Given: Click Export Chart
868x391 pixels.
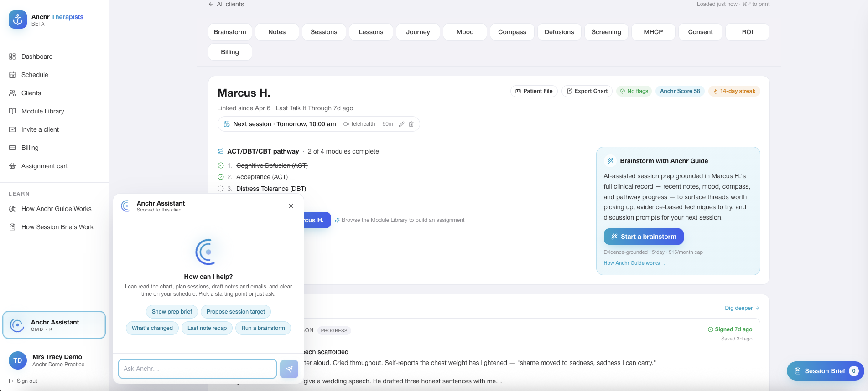Looking at the screenshot, I should coord(587,91).
